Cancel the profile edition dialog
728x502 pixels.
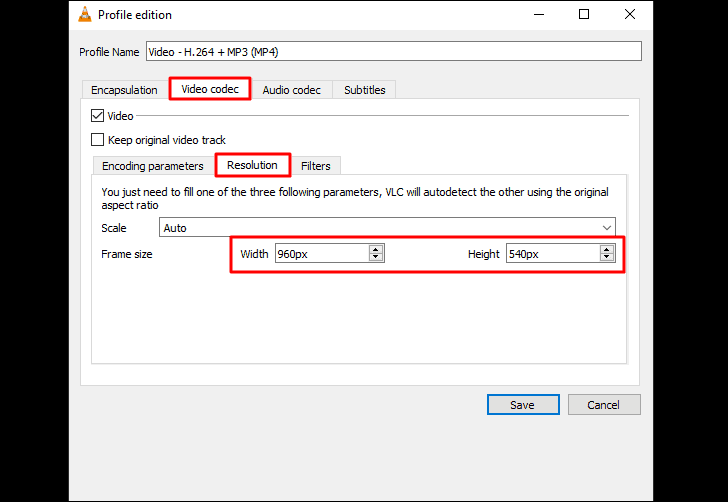[x=604, y=404]
